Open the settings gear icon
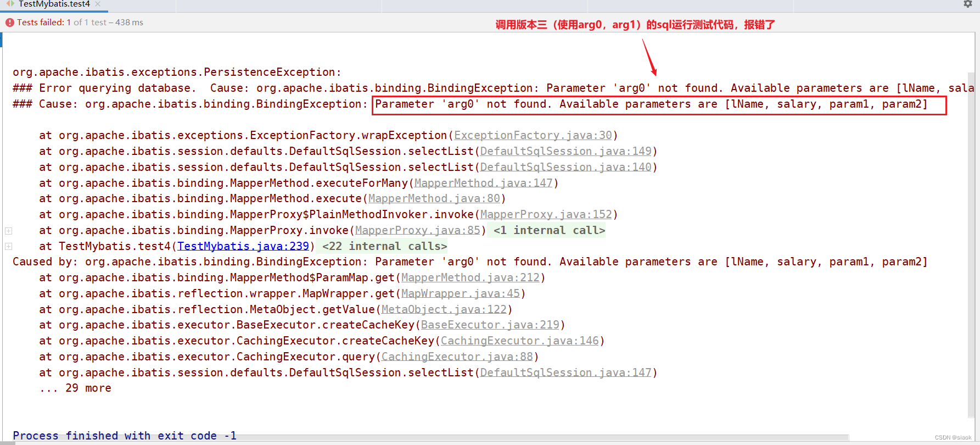 point(968,4)
